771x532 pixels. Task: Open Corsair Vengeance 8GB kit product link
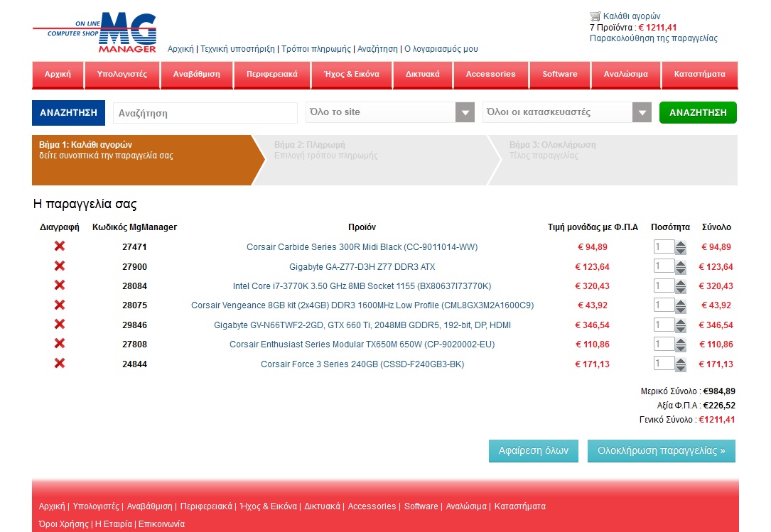(x=362, y=305)
